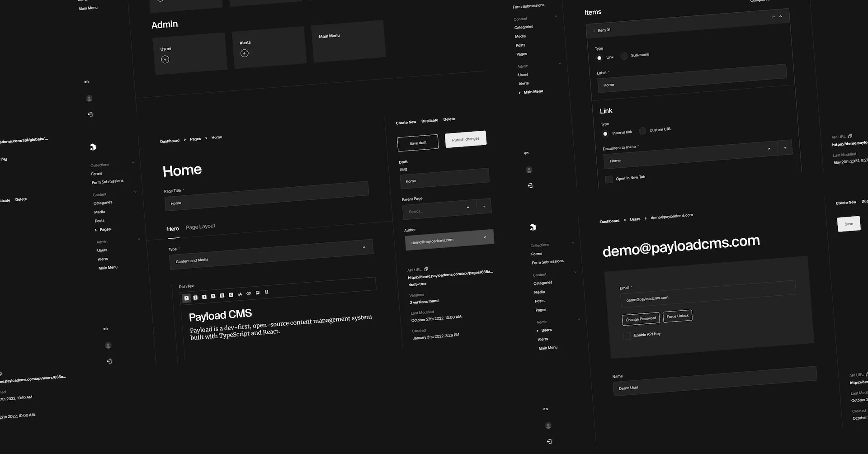Collapse Collections group in Home page sidebar
This screenshot has width=868, height=454.
pos(133,162)
